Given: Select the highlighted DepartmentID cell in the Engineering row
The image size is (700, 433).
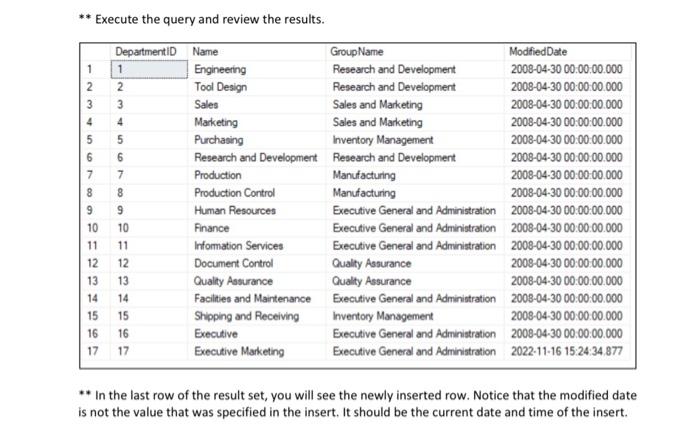Looking at the screenshot, I should coord(149,69).
